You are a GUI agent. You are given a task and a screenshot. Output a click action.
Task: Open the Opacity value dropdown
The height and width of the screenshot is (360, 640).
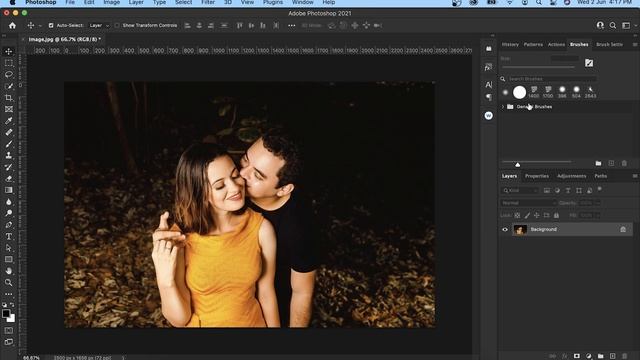[x=598, y=203]
